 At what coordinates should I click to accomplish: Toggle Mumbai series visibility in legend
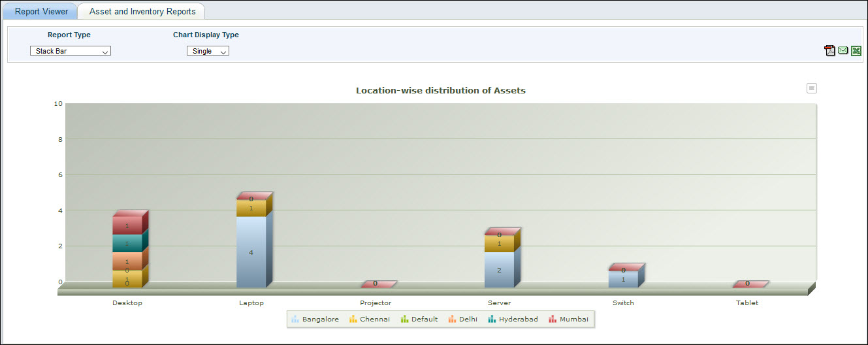coord(568,320)
